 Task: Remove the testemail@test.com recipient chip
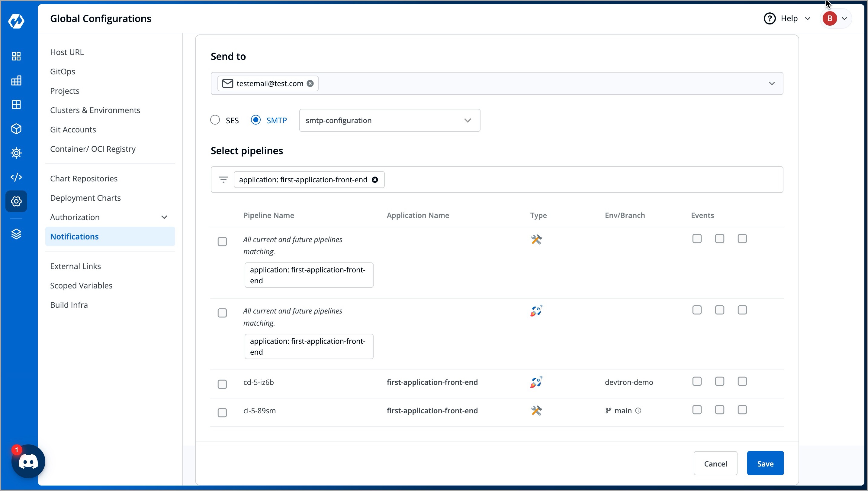pyautogui.click(x=310, y=83)
